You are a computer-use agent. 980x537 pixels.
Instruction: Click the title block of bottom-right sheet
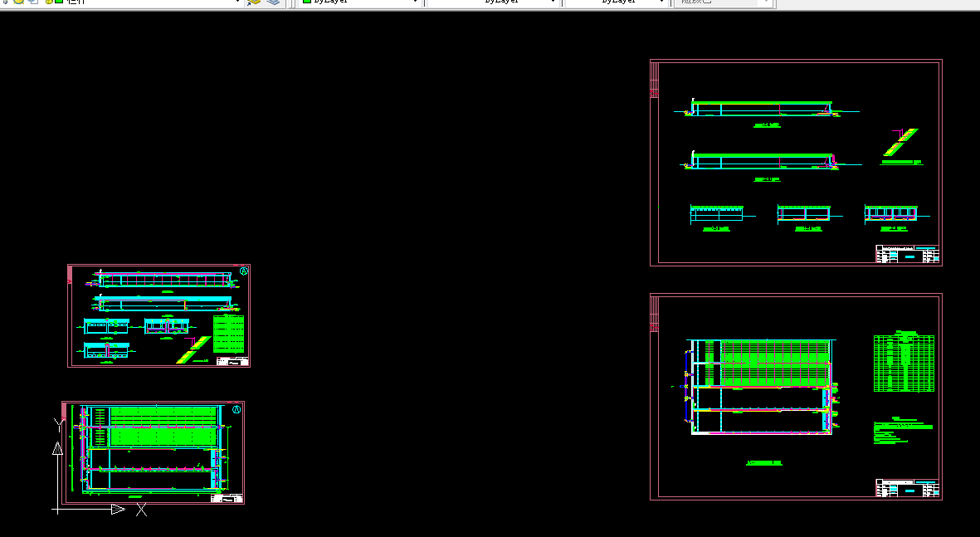908,488
